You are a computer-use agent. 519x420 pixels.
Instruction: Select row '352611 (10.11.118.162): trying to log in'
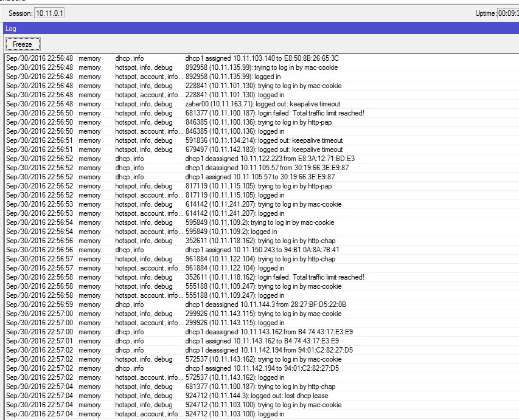click(x=262, y=241)
